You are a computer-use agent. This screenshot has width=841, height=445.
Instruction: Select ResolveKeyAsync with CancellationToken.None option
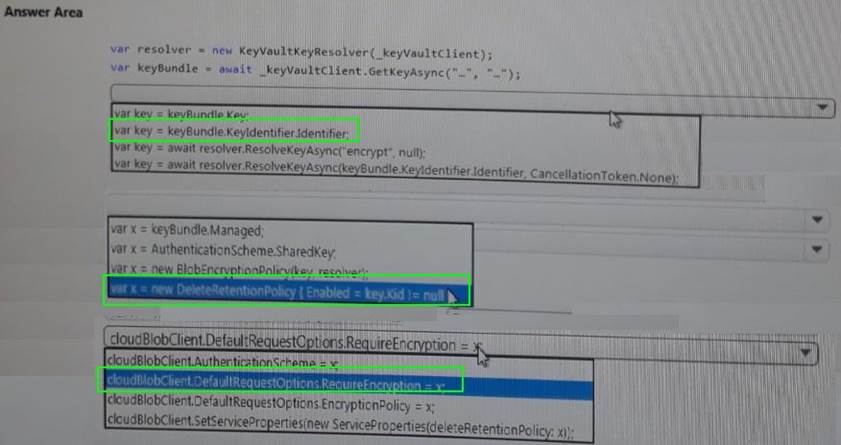click(396, 173)
